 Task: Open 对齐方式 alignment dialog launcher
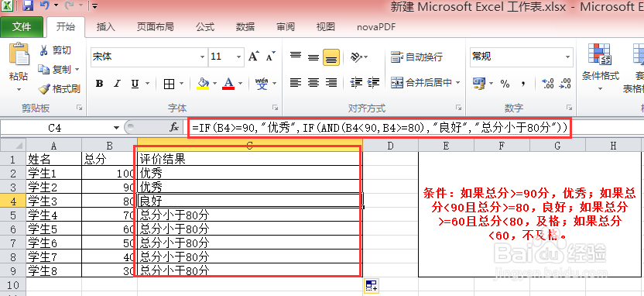click(458, 108)
